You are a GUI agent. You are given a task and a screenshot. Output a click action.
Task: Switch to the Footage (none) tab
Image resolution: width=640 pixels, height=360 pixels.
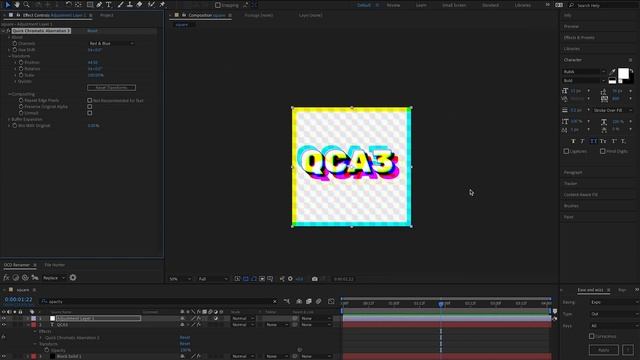(259, 15)
